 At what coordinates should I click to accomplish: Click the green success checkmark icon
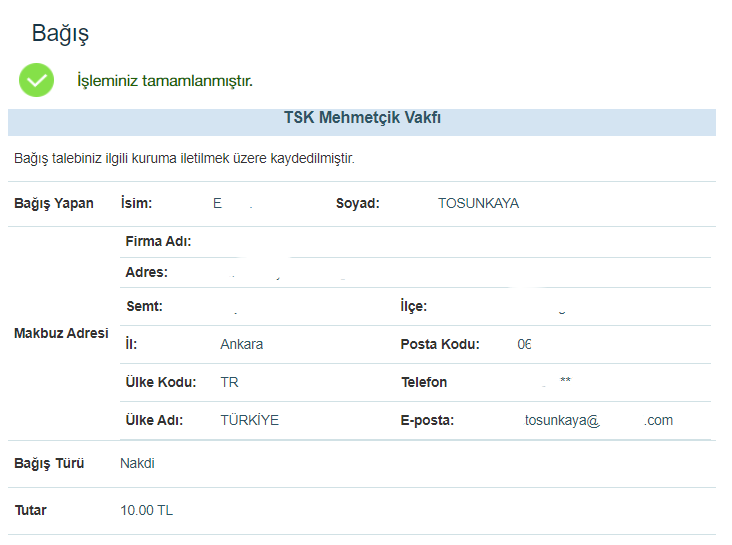[x=36, y=80]
